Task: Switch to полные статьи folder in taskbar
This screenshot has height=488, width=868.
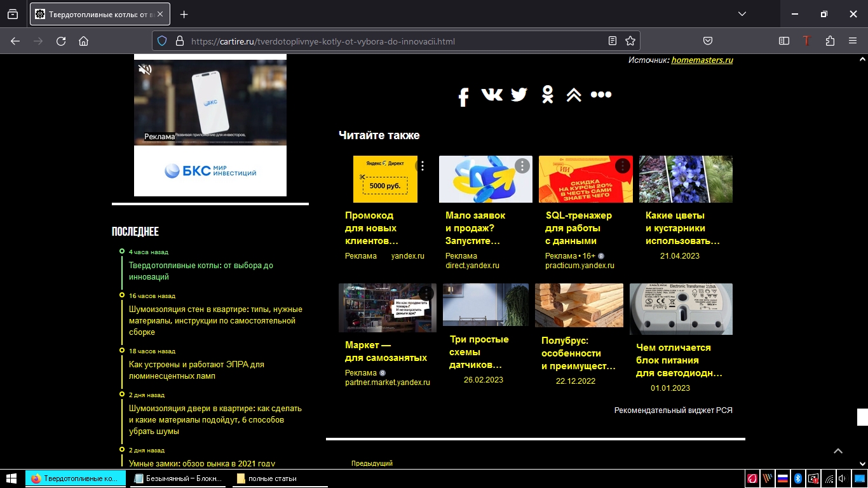Action: [x=280, y=478]
